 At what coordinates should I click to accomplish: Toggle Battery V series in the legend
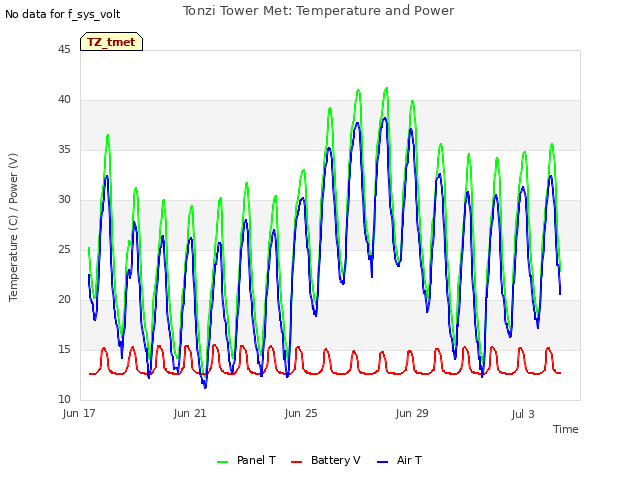pos(326,460)
